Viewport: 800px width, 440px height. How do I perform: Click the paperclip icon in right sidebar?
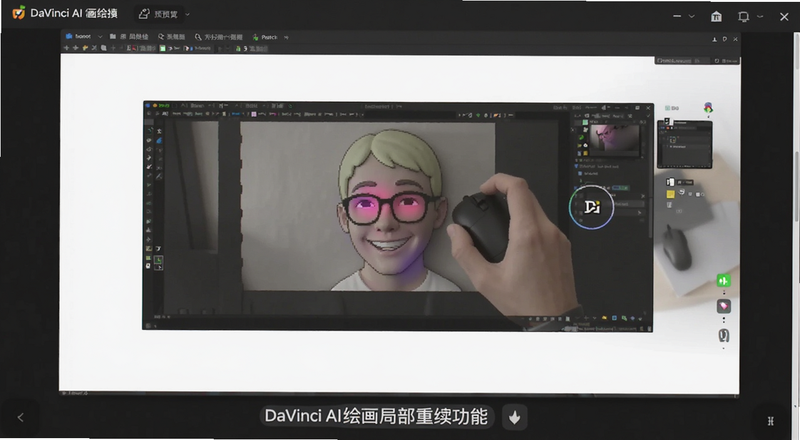coord(723,335)
